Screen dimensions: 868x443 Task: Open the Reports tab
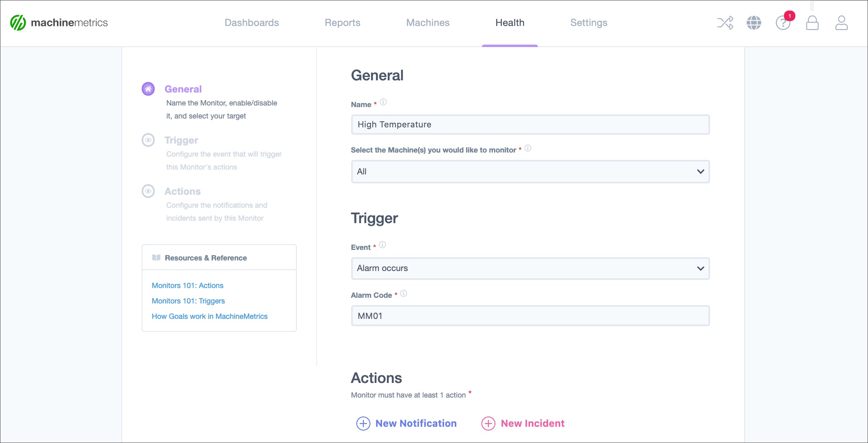click(343, 23)
